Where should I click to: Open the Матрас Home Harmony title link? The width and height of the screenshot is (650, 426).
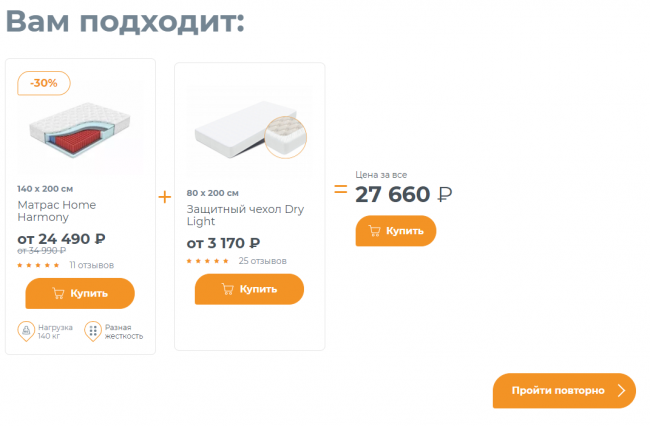point(57,210)
